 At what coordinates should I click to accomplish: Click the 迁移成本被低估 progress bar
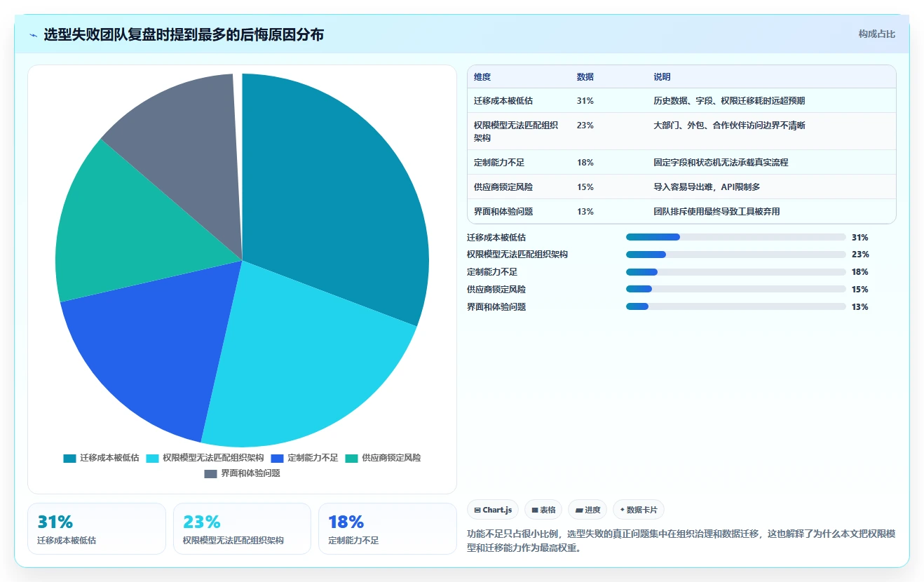click(736, 237)
